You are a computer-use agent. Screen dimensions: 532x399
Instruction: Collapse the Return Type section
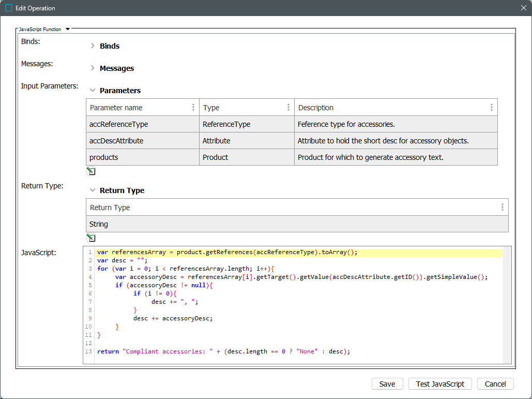click(x=93, y=190)
